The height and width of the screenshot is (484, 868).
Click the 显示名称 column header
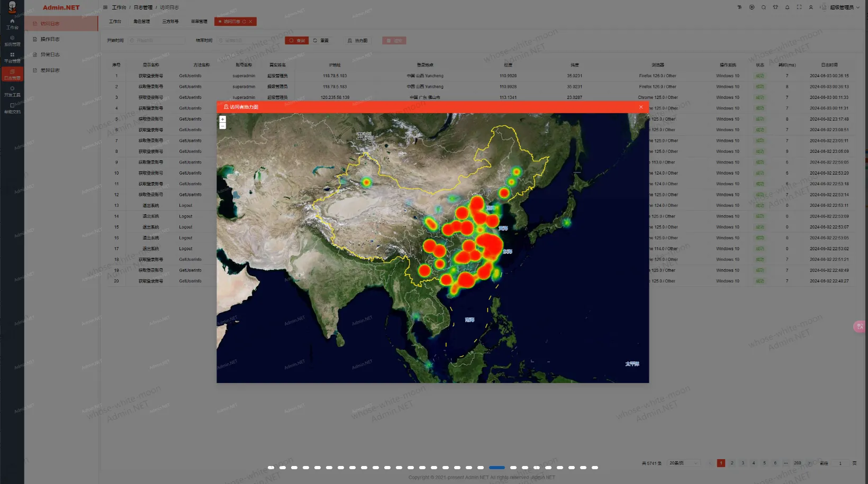coord(150,65)
